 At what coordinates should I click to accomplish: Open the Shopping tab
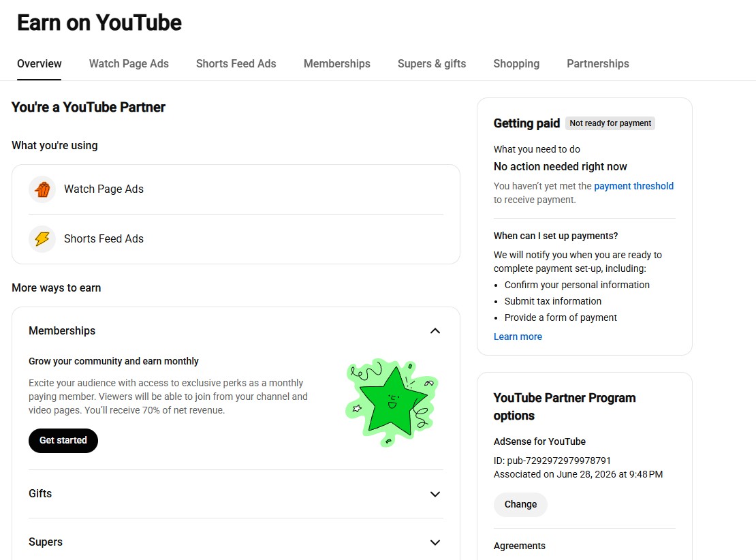516,63
